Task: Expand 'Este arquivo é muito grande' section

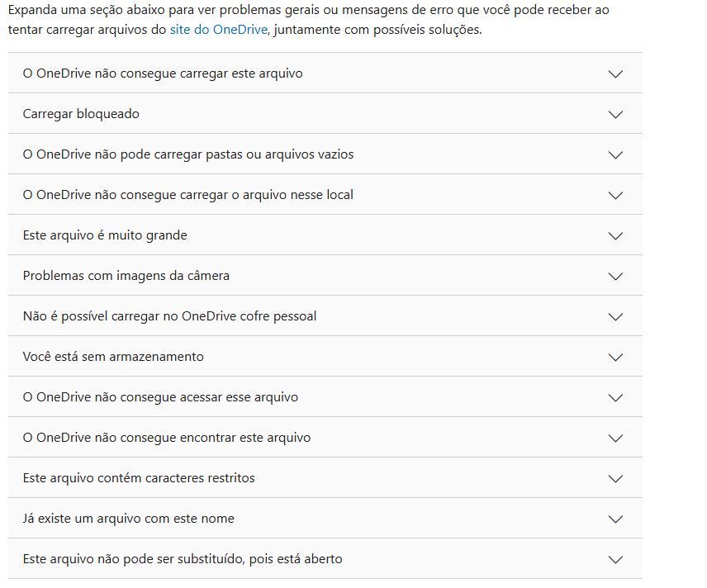Action: tap(325, 235)
